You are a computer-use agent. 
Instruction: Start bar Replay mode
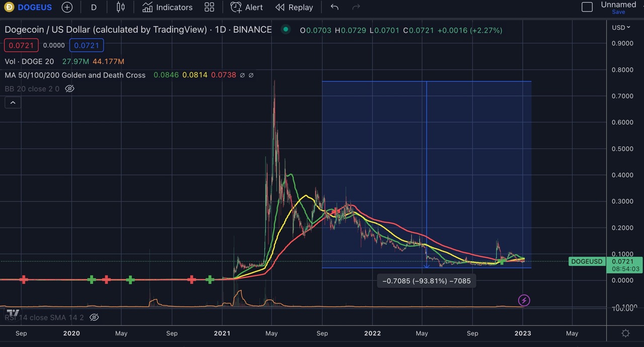tap(294, 8)
